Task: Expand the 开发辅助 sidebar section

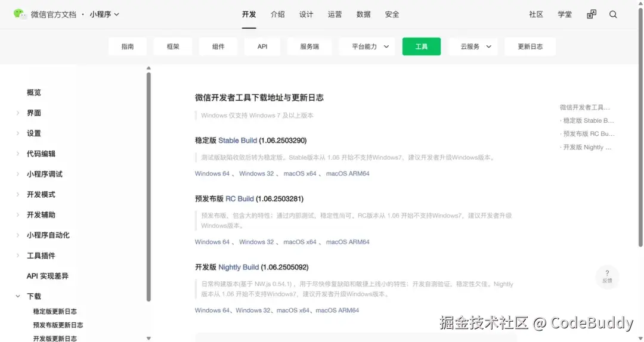Action: [18, 214]
